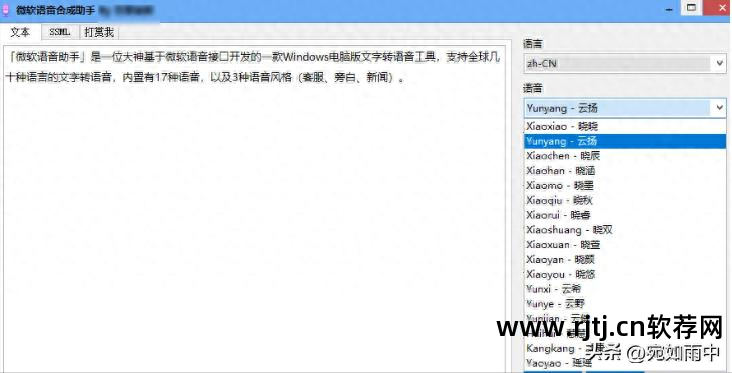Screen dimensions: 732x373
Task: Choose Yaoyao voice from list
Action: click(x=625, y=363)
